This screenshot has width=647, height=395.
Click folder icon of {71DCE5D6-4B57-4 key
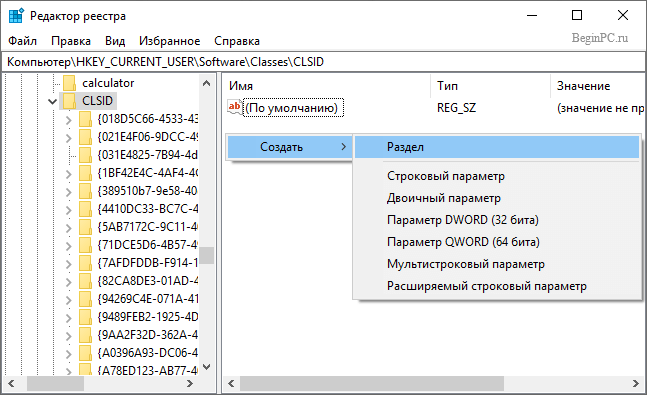coord(85,245)
